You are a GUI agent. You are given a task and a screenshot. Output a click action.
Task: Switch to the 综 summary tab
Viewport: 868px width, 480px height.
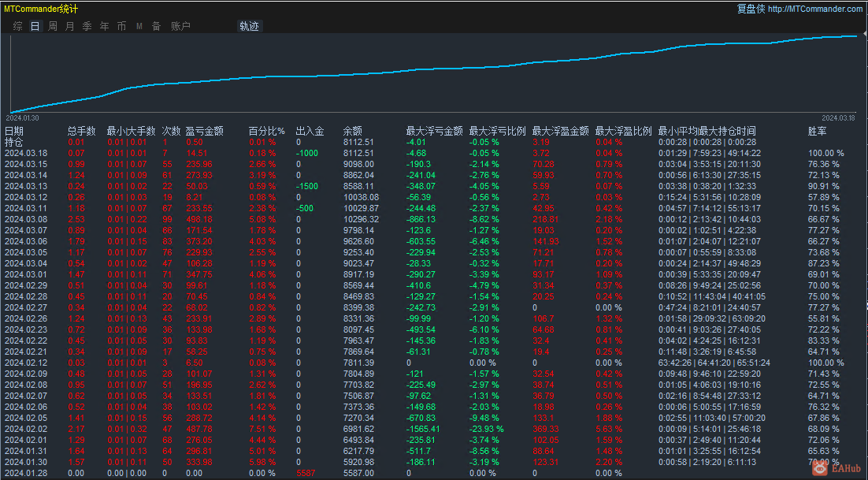pyautogui.click(x=17, y=26)
